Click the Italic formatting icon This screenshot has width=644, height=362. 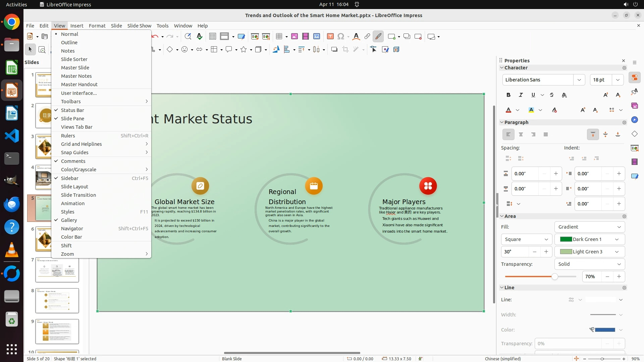coord(521,95)
